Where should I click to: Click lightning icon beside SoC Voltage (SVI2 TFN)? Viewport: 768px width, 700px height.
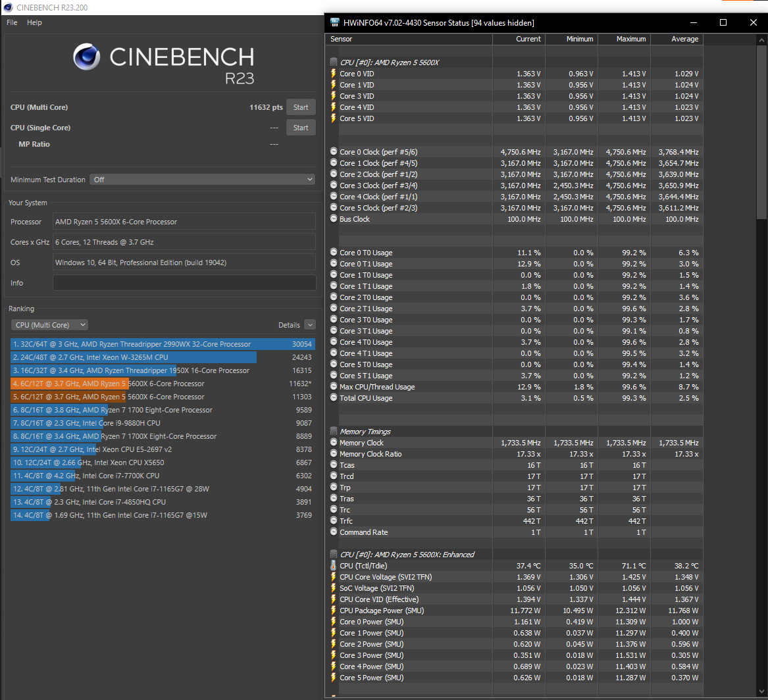(x=334, y=588)
